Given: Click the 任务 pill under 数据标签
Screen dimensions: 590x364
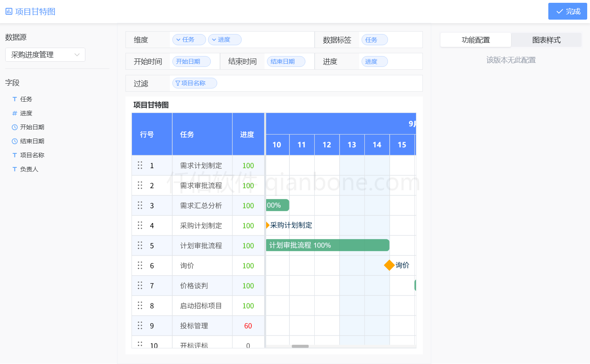Looking at the screenshot, I should pyautogui.click(x=374, y=40).
